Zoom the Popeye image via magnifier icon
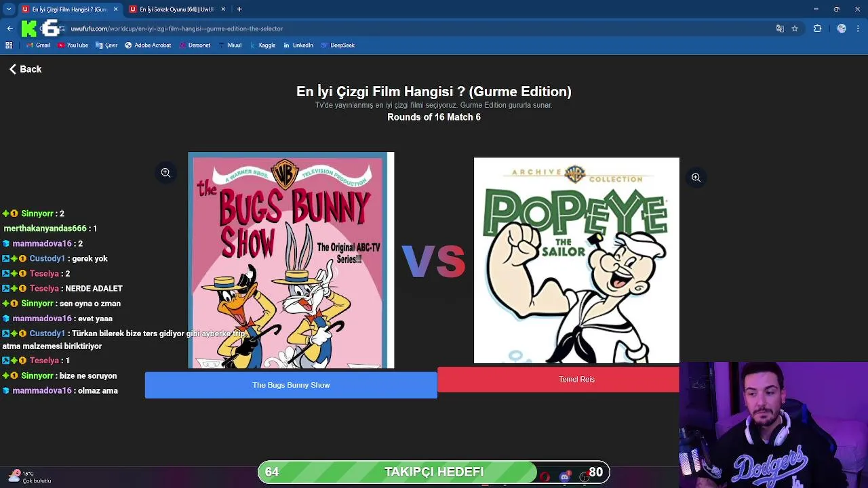Viewport: 868px width, 488px height. click(x=696, y=178)
